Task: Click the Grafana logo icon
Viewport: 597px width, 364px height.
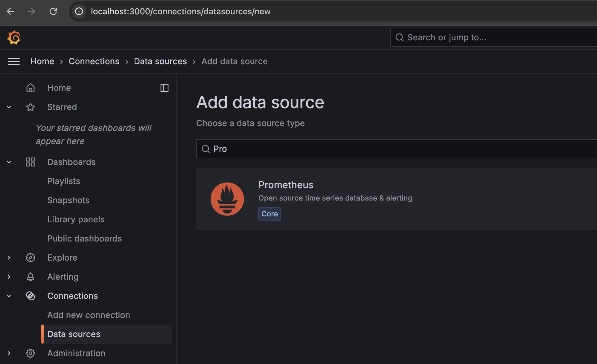Action: [x=14, y=37]
